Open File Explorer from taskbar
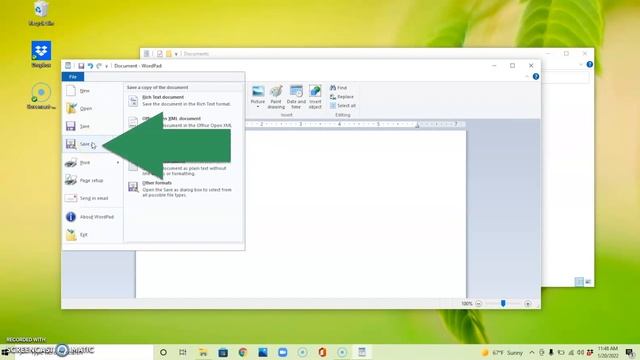 (203, 352)
